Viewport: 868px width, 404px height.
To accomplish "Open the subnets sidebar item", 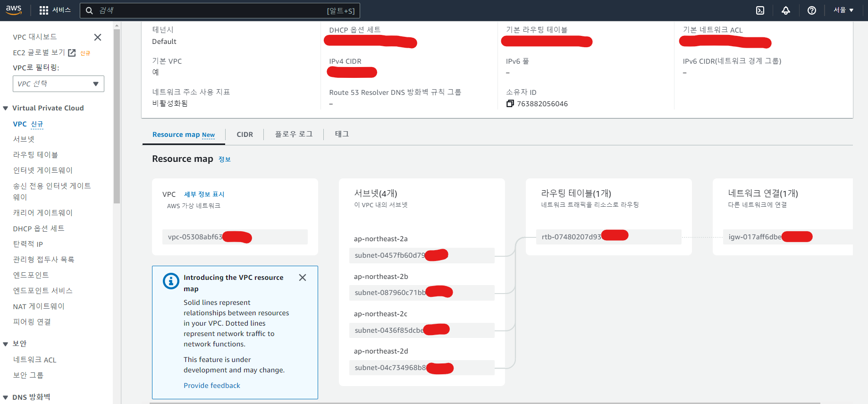I will click(x=24, y=139).
